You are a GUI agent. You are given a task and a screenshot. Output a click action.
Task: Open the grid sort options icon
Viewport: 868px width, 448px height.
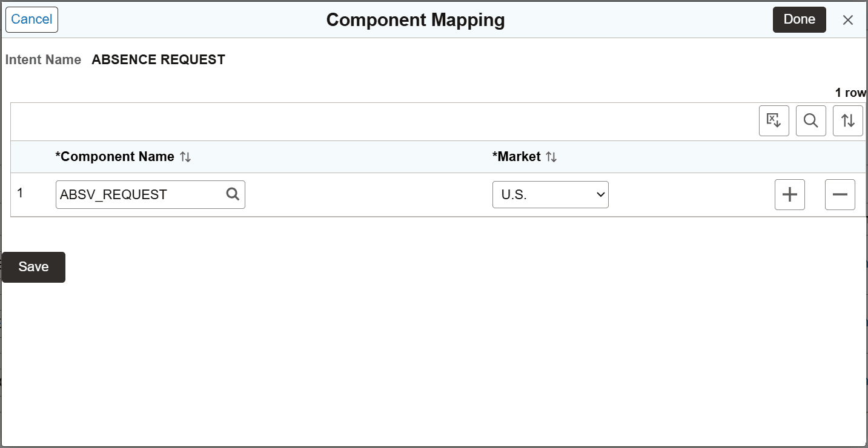(x=848, y=120)
